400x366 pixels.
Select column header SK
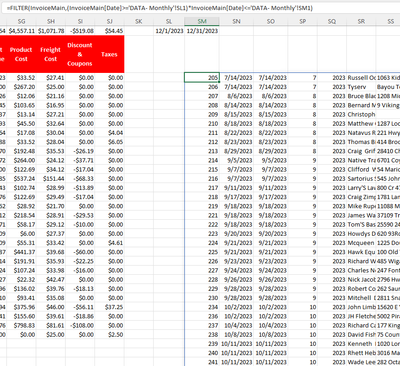(x=139, y=21)
